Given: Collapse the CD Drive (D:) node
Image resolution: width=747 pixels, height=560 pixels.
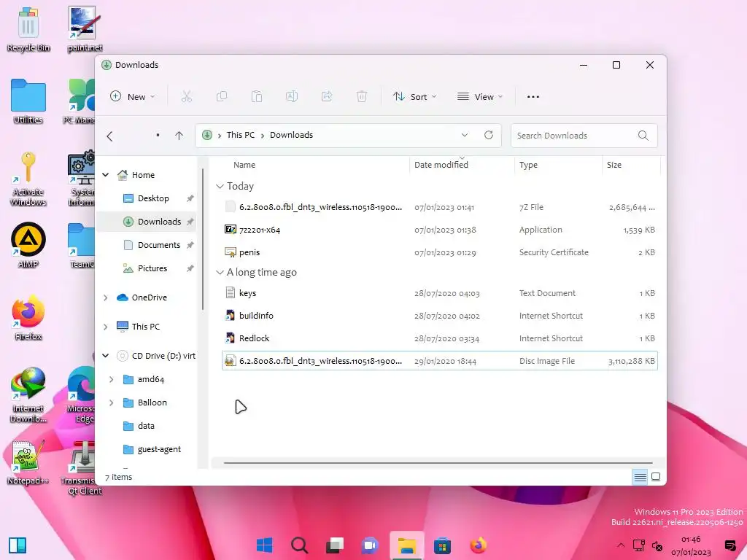Looking at the screenshot, I should pos(106,356).
